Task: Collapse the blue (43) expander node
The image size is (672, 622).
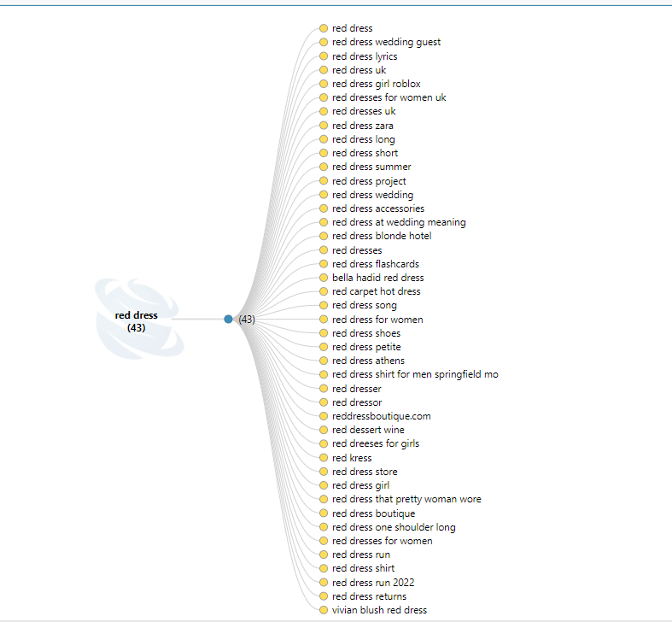Action: tap(228, 319)
